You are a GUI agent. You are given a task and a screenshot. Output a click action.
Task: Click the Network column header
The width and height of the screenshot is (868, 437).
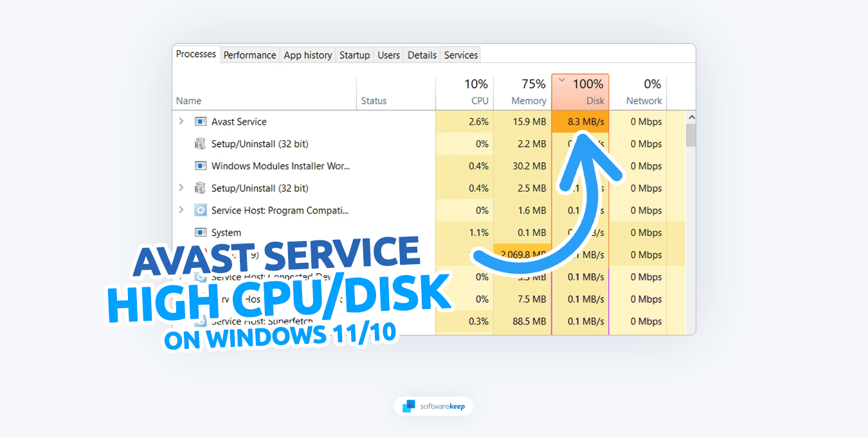[638, 92]
